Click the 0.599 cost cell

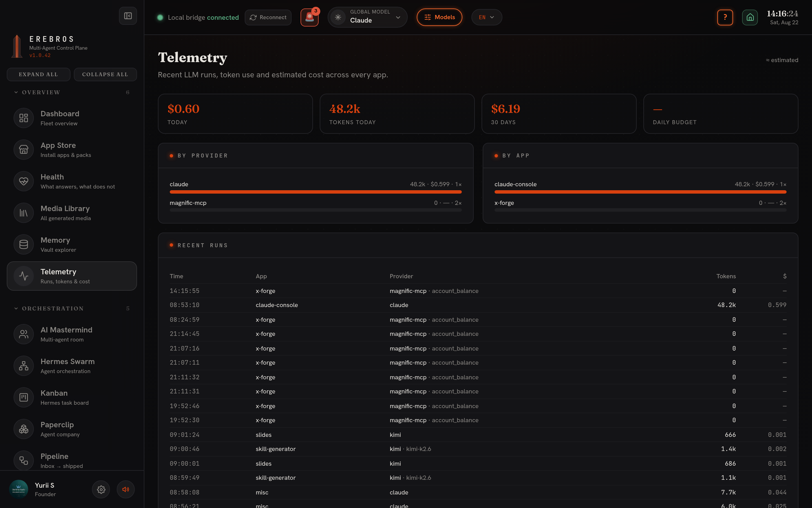tap(777, 305)
